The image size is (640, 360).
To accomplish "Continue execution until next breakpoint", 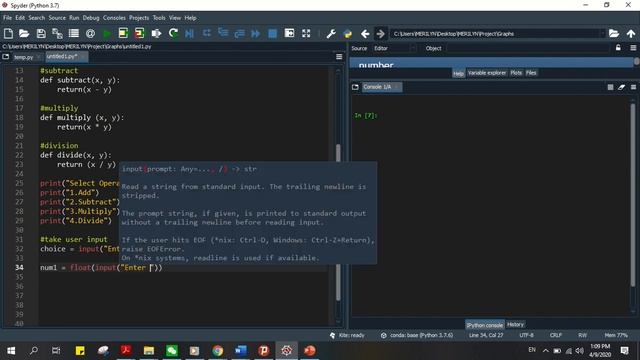I will click(256, 33).
